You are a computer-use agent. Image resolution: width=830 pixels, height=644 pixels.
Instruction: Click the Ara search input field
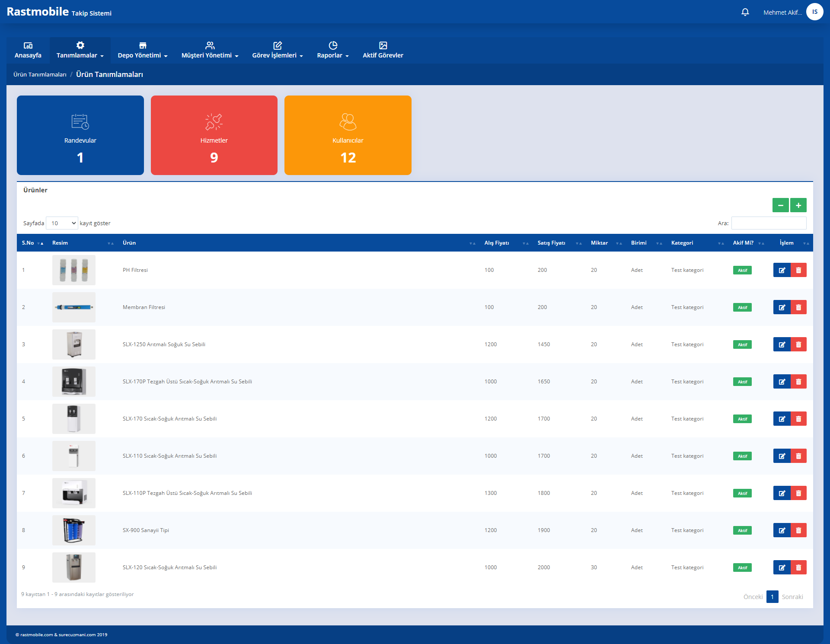point(769,223)
